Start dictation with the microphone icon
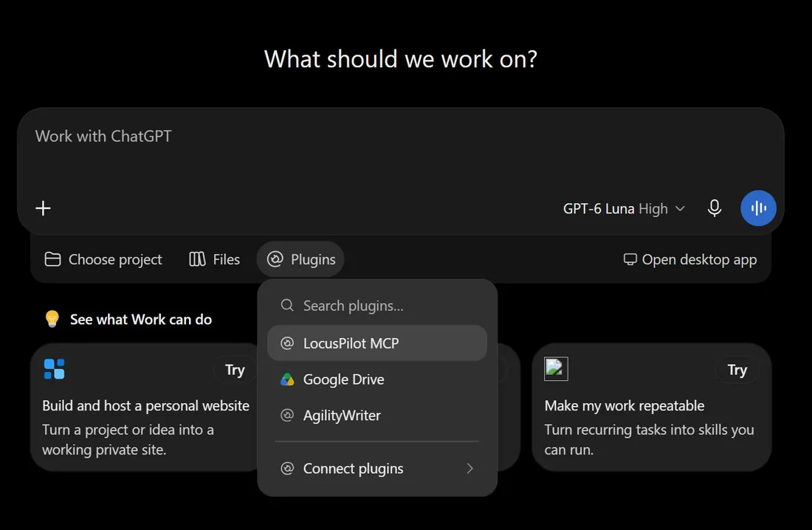812x530 pixels. tap(714, 208)
